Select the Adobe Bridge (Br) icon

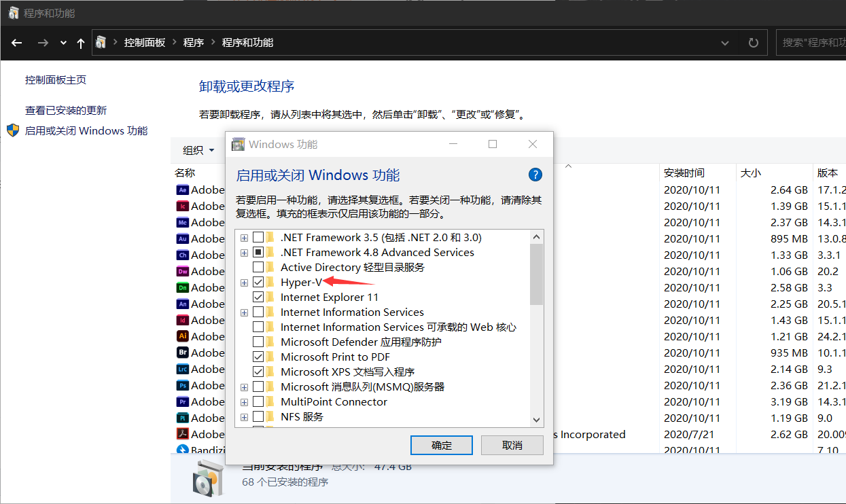[182, 353]
